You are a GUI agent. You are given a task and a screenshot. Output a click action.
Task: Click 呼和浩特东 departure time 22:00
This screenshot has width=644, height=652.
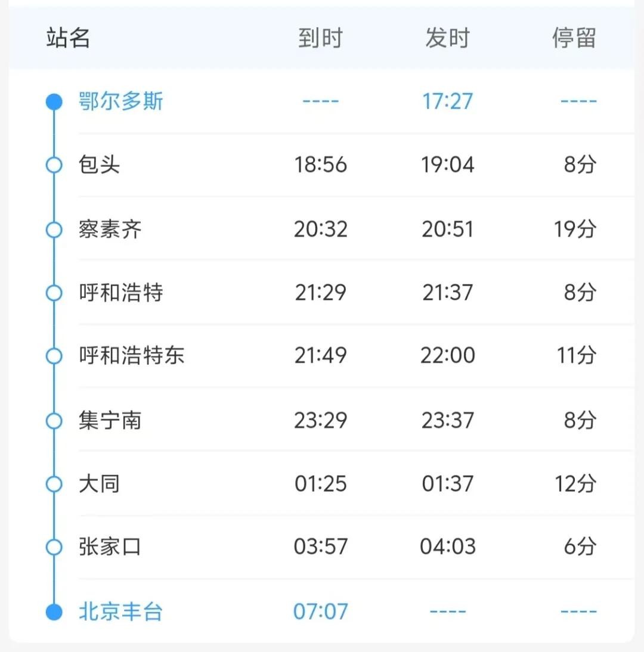447,356
